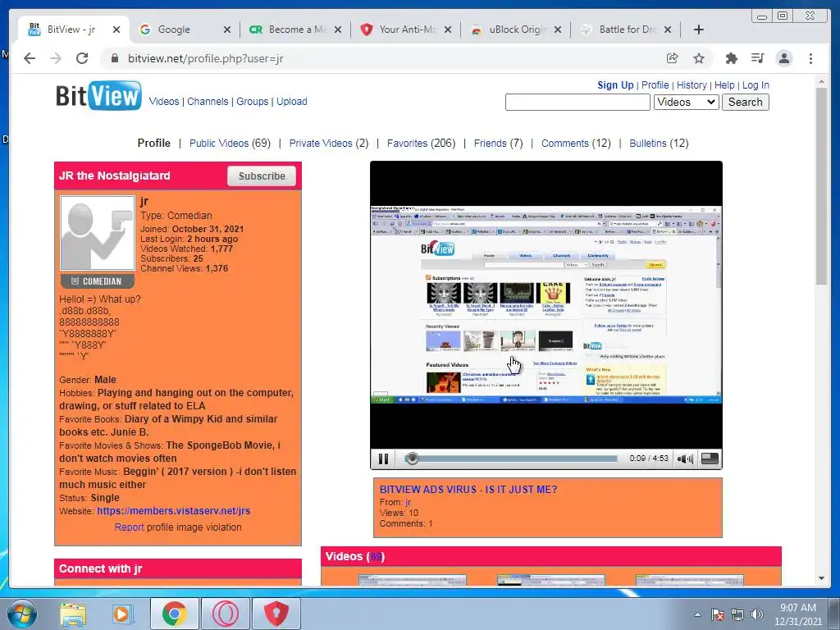Open Private Videos (2) section
840x630 pixels.
tap(329, 143)
